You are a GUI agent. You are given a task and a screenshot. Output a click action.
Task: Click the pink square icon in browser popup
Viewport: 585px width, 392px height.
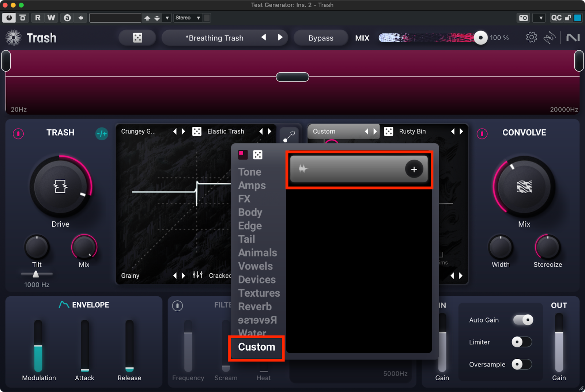[243, 155]
